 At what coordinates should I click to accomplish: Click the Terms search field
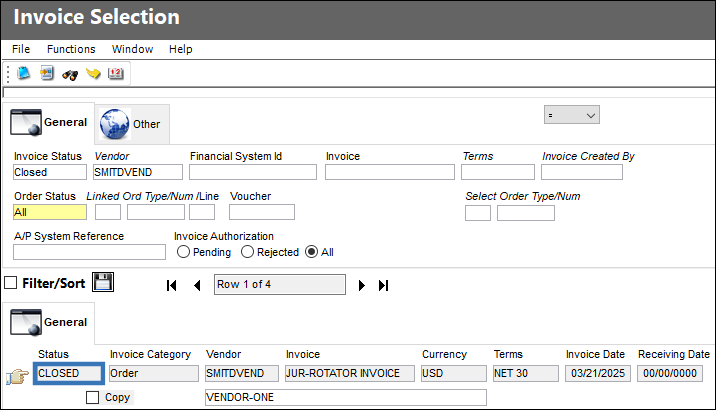498,172
